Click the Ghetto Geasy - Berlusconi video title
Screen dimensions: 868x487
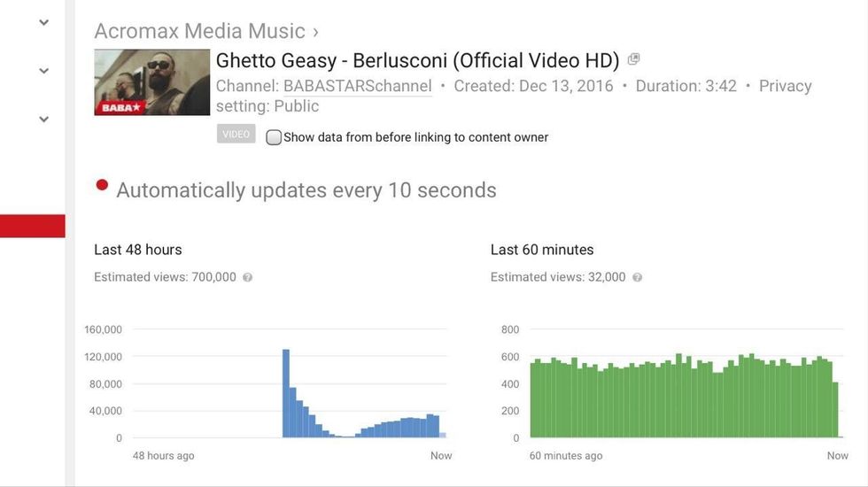[417, 60]
